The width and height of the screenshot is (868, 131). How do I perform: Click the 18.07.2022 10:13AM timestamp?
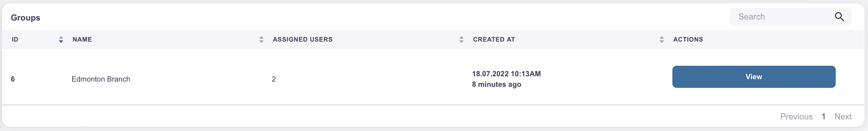click(x=506, y=74)
